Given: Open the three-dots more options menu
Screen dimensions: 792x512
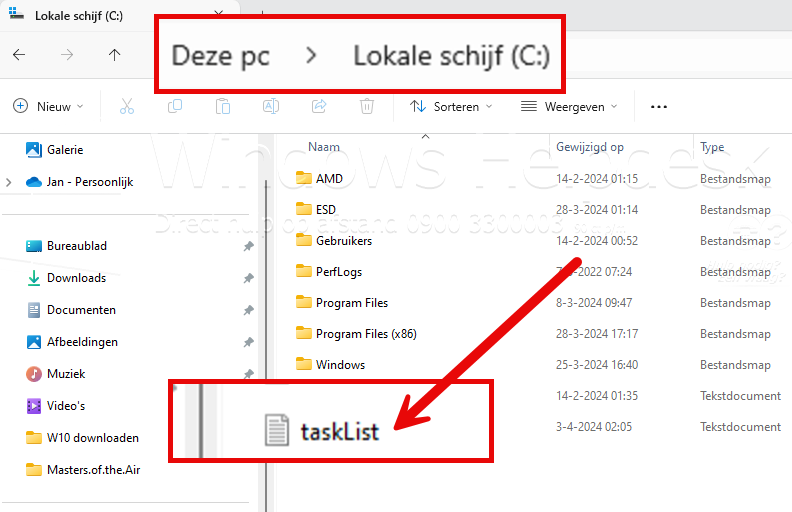Looking at the screenshot, I should pos(659,107).
